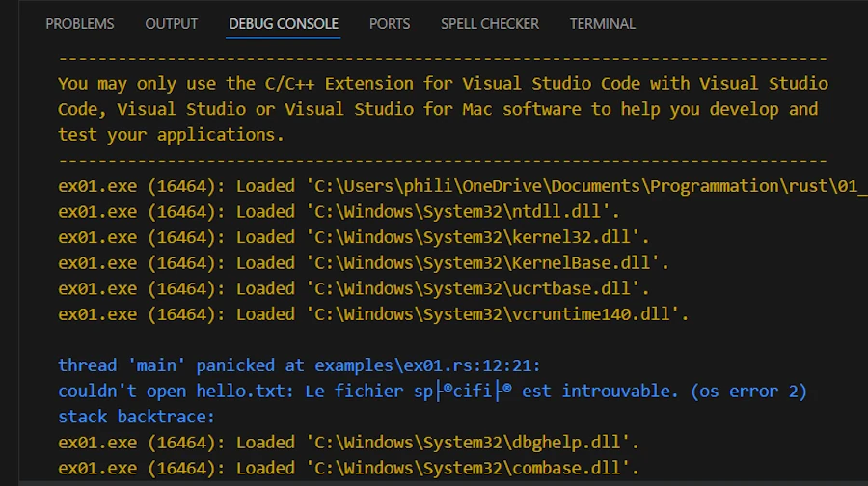The height and width of the screenshot is (486, 868).
Task: Select the KernelBase.dll loaded line
Action: click(x=364, y=262)
